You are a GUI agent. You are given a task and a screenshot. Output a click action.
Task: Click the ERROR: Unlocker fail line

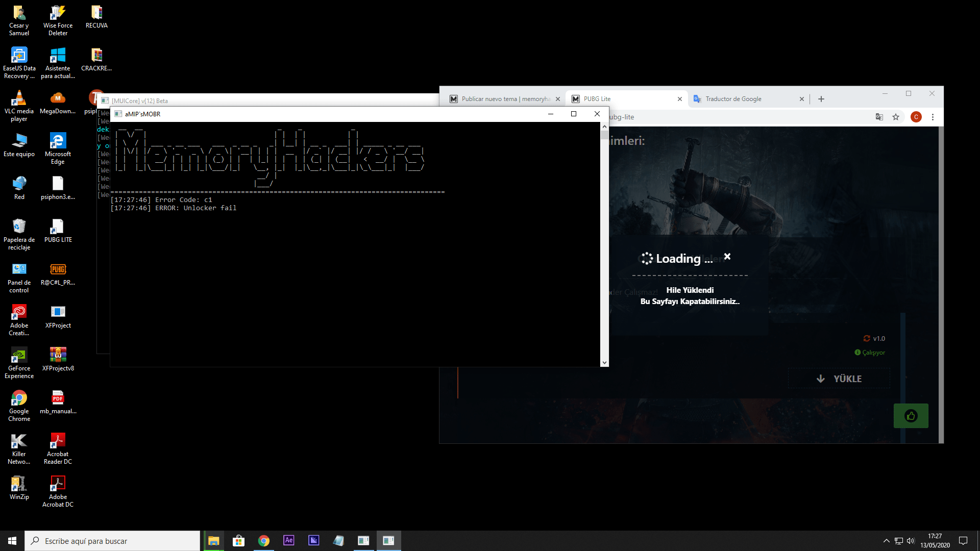tap(174, 208)
